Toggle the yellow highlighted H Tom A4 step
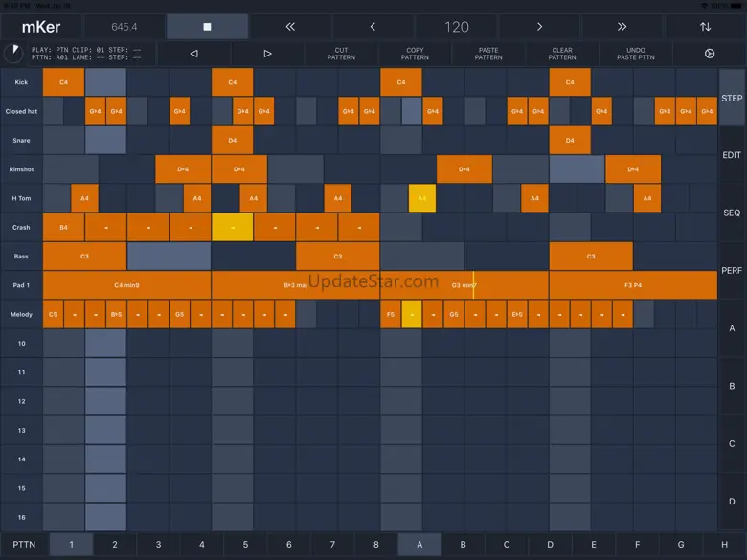This screenshot has width=747, height=560. (422, 198)
